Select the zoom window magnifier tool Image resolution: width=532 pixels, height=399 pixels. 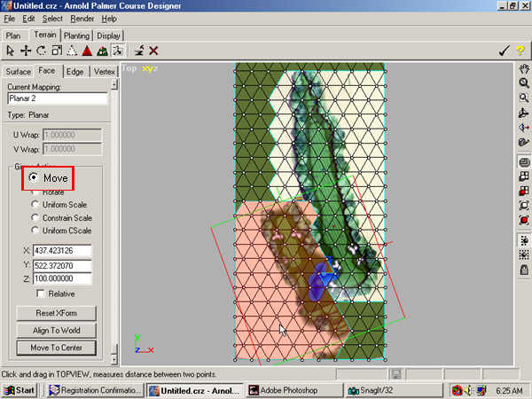coord(524,98)
